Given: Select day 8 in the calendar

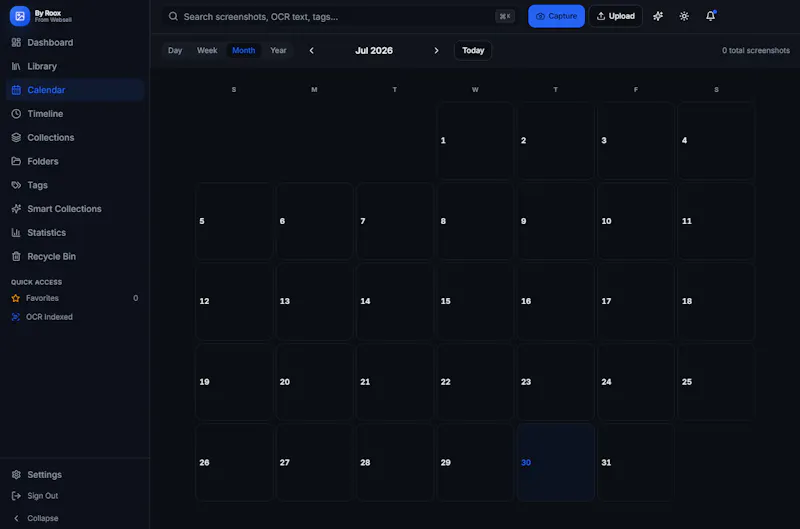Looking at the screenshot, I should (475, 221).
